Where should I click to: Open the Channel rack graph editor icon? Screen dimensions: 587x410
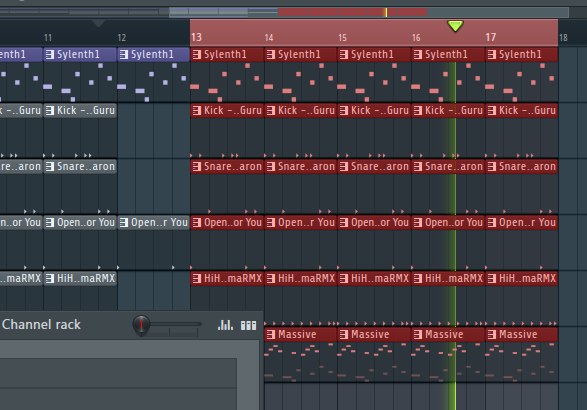click(225, 325)
